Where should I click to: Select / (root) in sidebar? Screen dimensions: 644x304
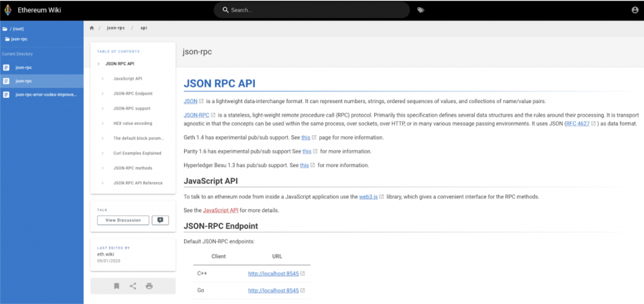16,29
